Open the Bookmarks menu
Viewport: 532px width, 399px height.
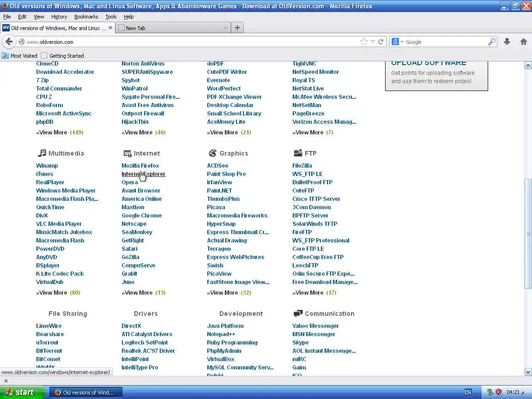86,17
